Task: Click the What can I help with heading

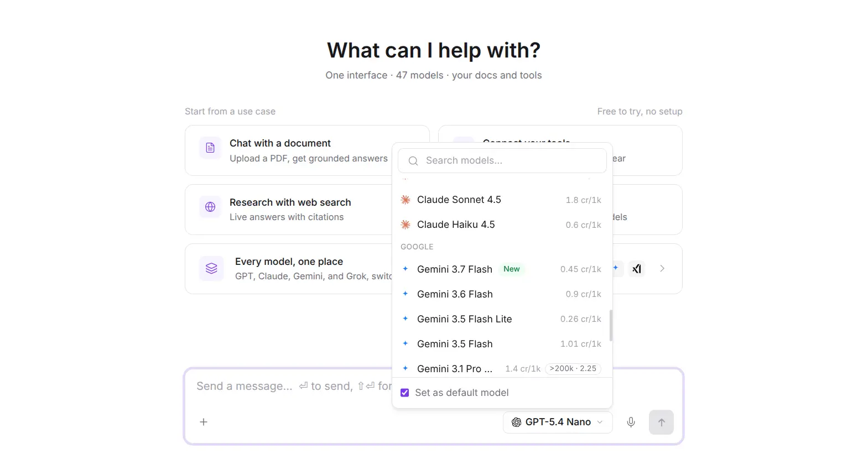Action: [434, 50]
